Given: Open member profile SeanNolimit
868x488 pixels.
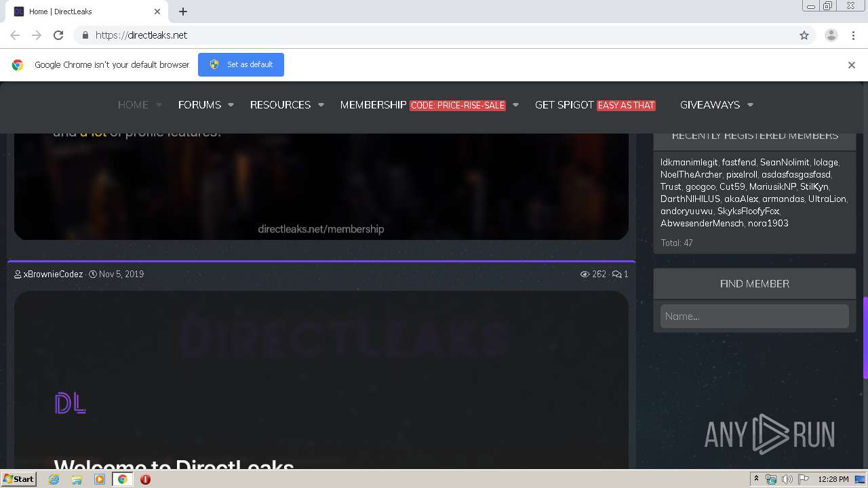Looking at the screenshot, I should (x=785, y=162).
